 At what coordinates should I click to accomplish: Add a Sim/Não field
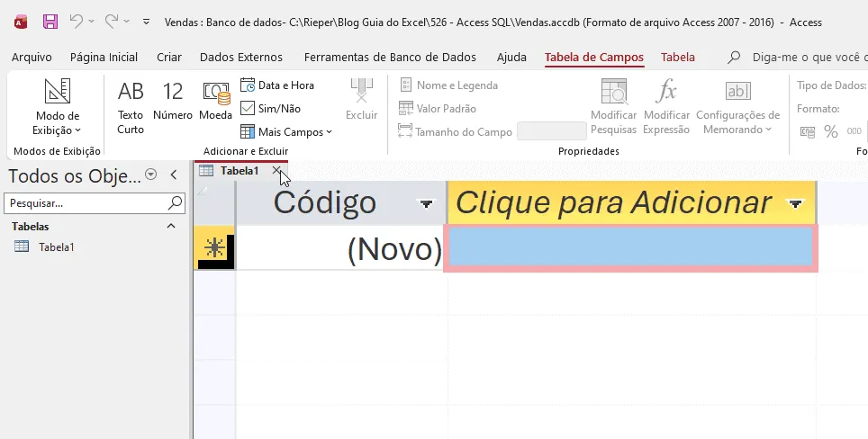point(271,108)
